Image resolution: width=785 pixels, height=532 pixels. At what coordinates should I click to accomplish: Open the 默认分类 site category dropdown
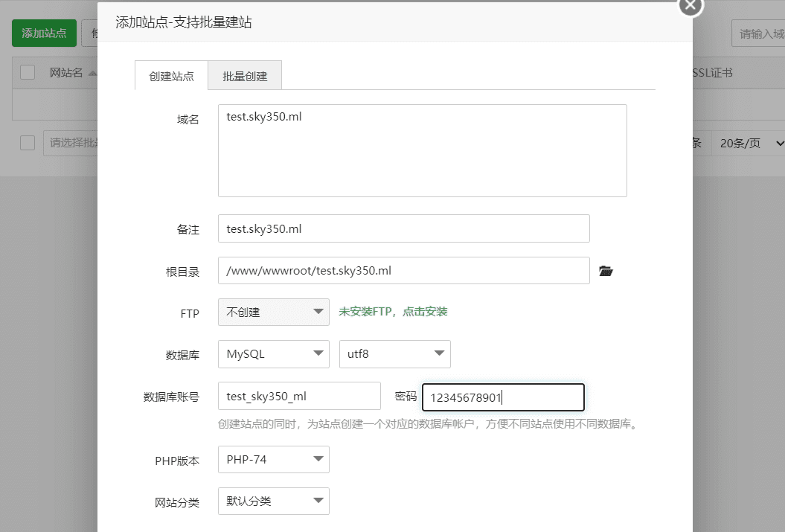(x=273, y=501)
